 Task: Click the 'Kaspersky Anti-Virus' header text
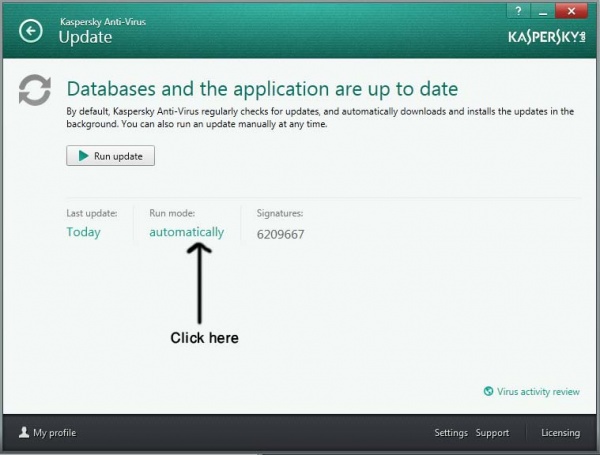pos(103,22)
